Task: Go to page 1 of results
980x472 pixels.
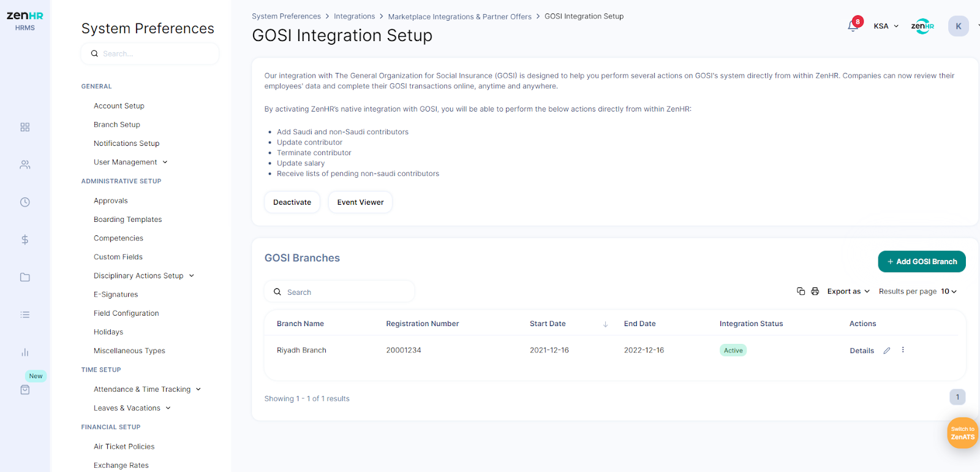Action: click(x=957, y=397)
